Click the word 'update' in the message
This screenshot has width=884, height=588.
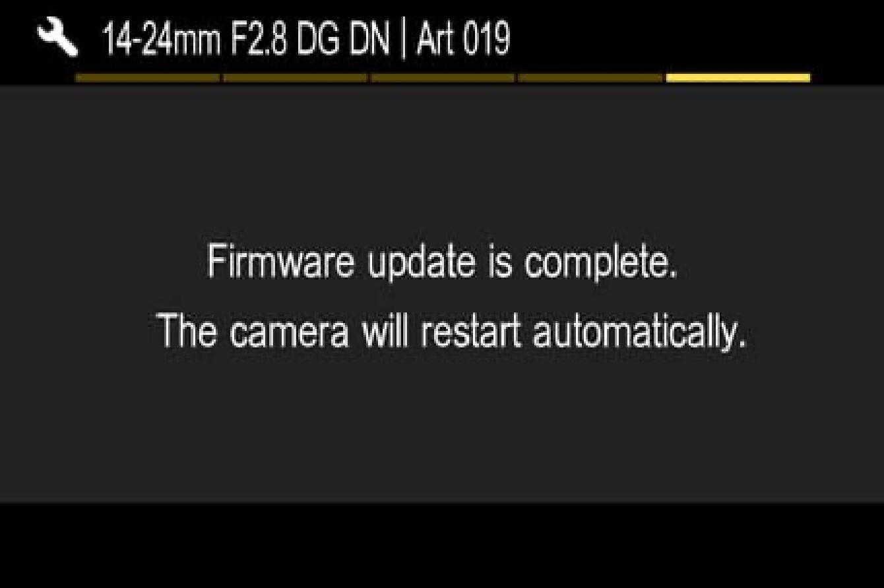tap(422, 264)
